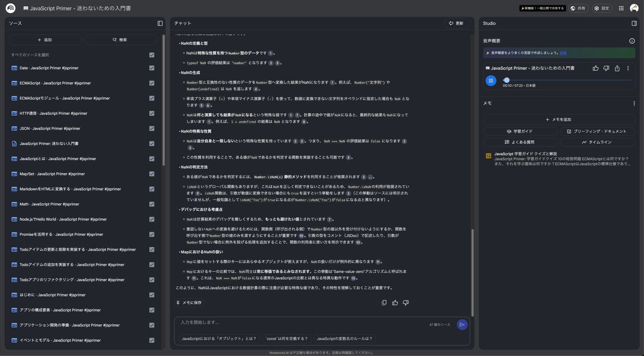Screen dimensions: 644x356
Task: Toggle すべてのソースを選択 checkbox
Action: click(152, 55)
